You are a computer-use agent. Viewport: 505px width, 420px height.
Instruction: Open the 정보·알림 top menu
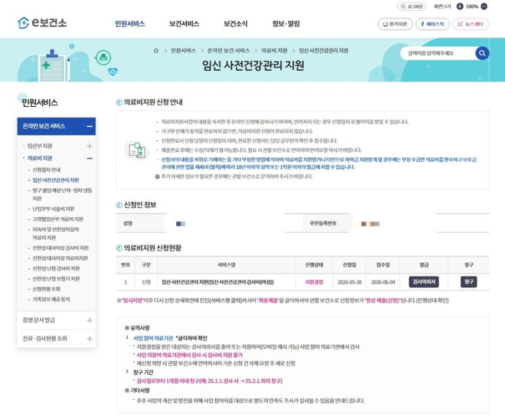pos(286,23)
